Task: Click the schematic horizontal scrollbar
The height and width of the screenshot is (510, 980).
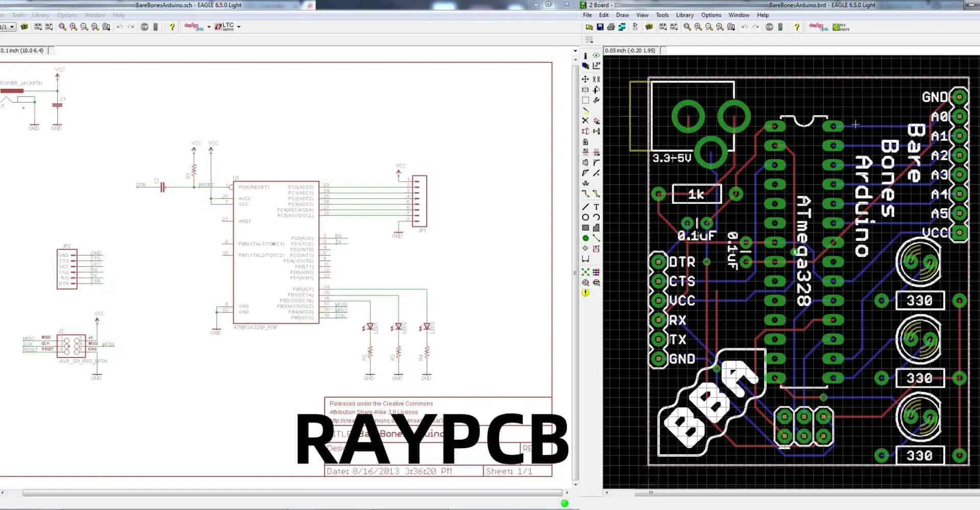Action: (x=292, y=493)
